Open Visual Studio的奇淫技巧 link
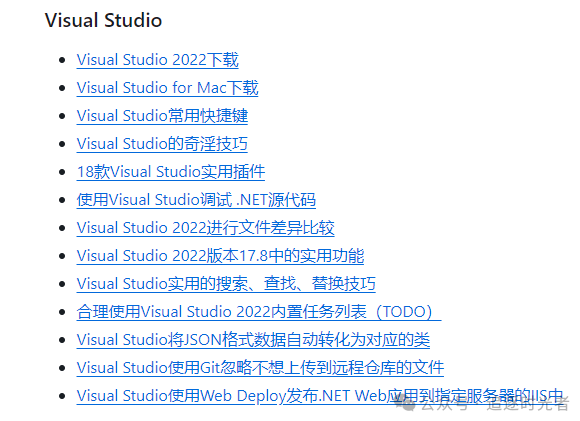The image size is (580, 421). coord(162,144)
